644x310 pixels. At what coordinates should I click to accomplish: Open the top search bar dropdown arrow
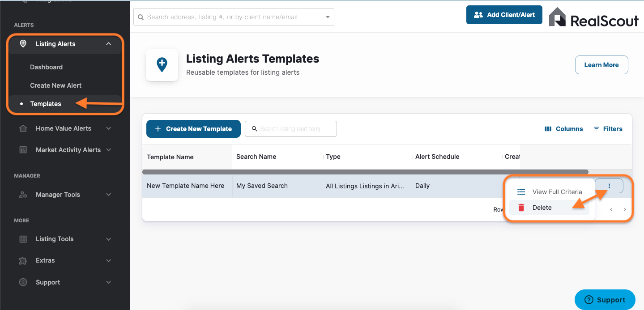328,17
